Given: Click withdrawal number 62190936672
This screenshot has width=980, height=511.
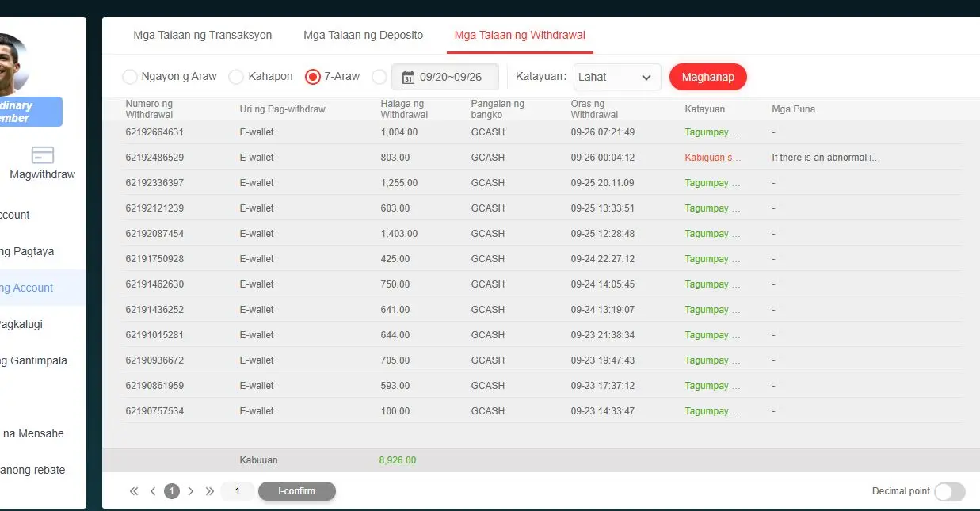Looking at the screenshot, I should pos(154,360).
